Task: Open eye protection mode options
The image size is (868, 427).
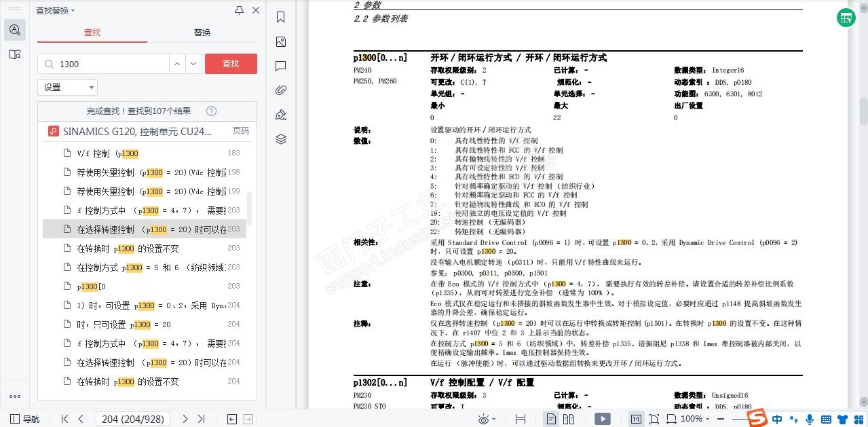Action: [x=487, y=419]
